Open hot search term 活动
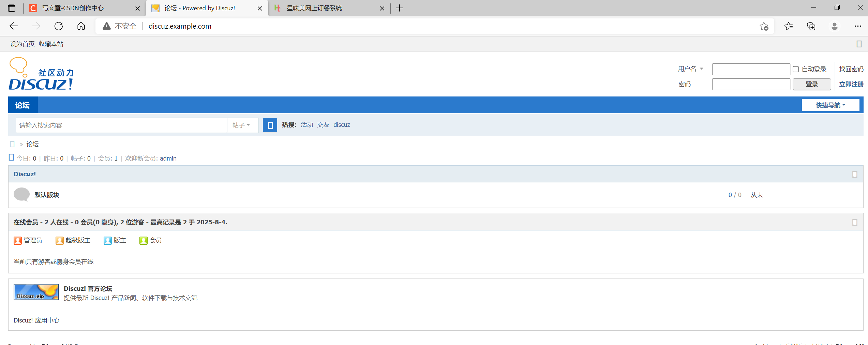 click(x=307, y=125)
